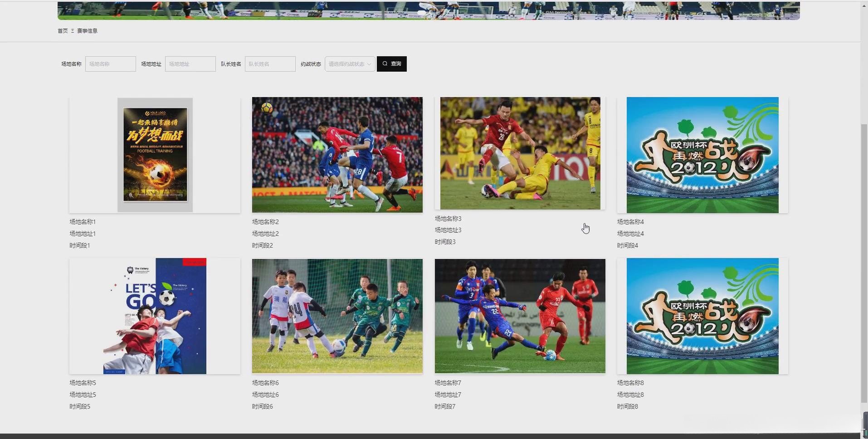
Task: Focus the 场地地址 input field
Action: click(x=190, y=64)
